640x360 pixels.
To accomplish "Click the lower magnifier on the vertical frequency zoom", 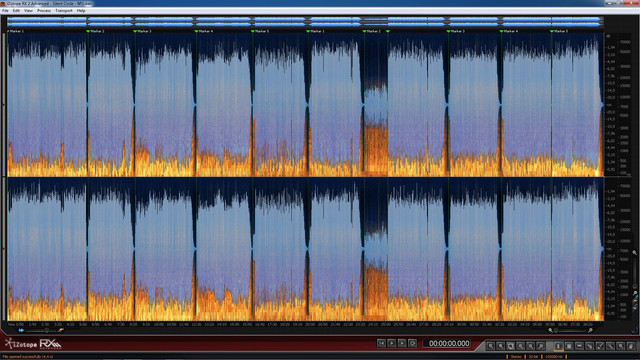I will coord(635,293).
